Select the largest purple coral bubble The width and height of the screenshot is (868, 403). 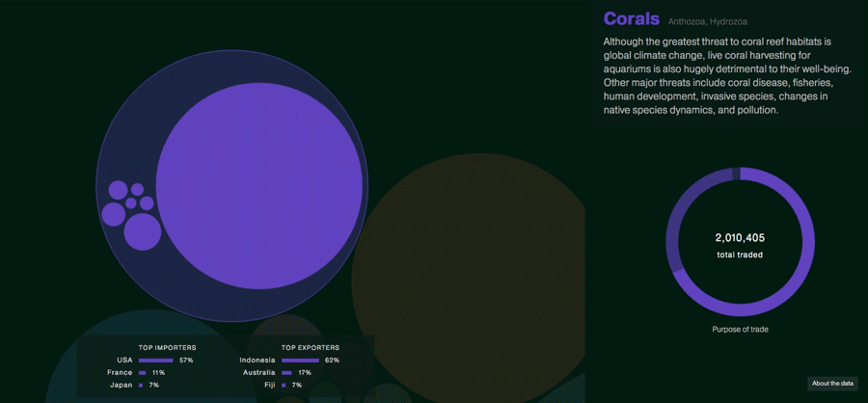pos(259,185)
